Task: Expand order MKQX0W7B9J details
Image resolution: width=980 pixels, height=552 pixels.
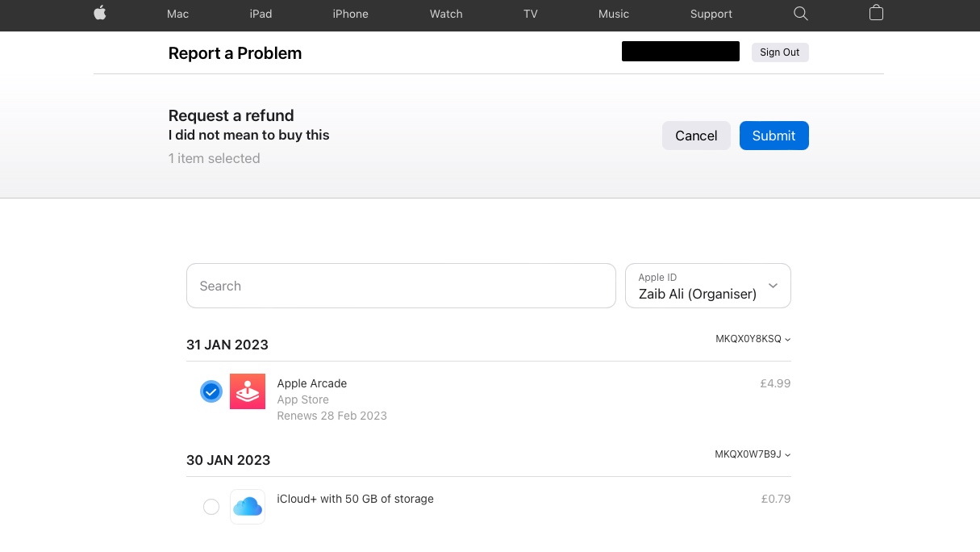Action: tap(753, 454)
